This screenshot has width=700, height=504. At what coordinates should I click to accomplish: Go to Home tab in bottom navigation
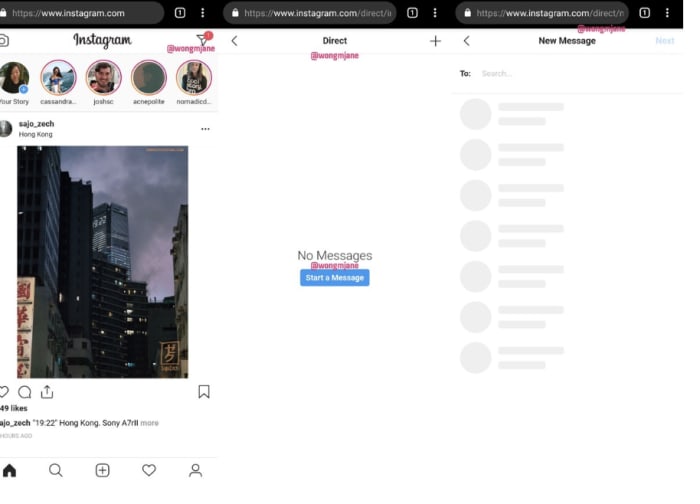[x=9, y=470]
